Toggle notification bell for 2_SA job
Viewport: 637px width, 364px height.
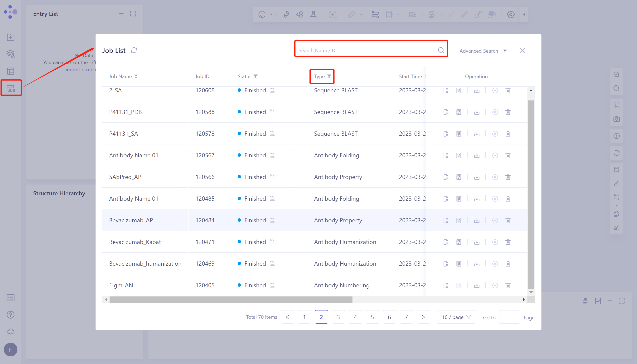(272, 90)
